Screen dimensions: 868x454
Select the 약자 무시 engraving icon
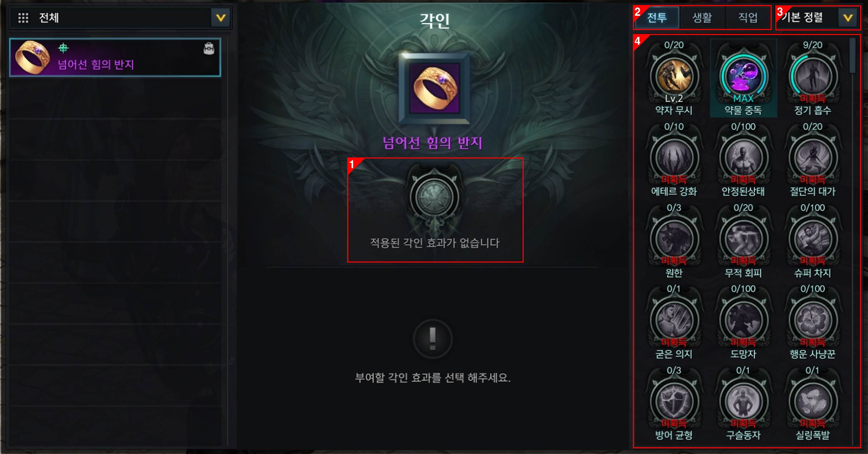674,76
